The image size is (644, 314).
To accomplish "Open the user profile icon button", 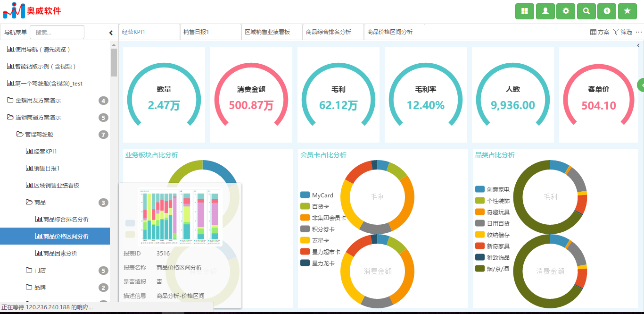I will coord(545,11).
